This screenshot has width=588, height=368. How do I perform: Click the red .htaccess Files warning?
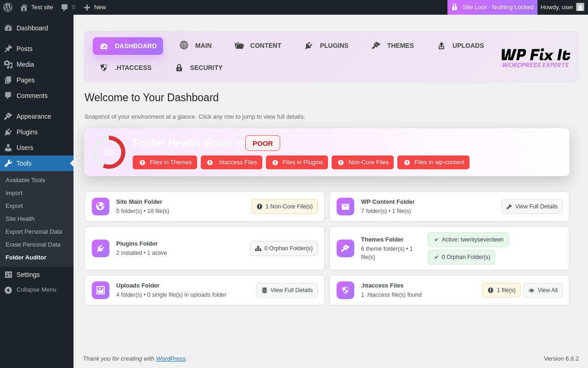(x=232, y=162)
